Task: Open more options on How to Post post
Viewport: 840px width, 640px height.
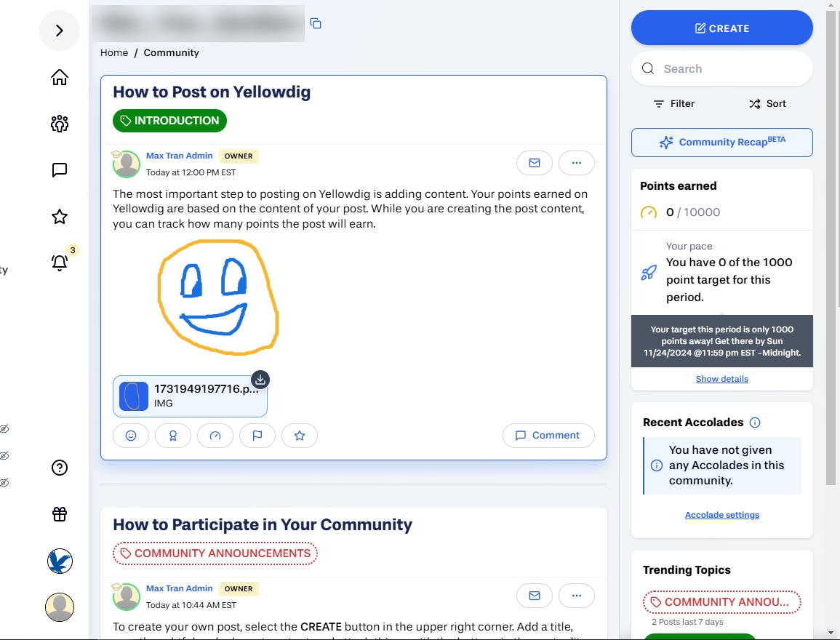Action: (x=577, y=163)
